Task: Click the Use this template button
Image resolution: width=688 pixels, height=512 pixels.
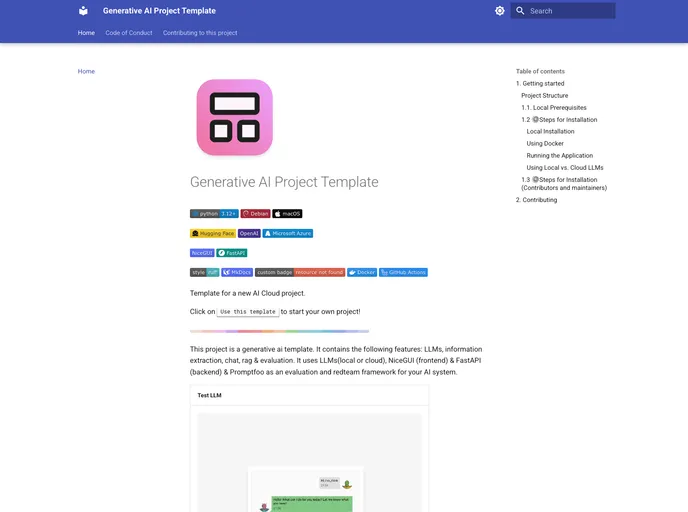Action: tap(248, 312)
